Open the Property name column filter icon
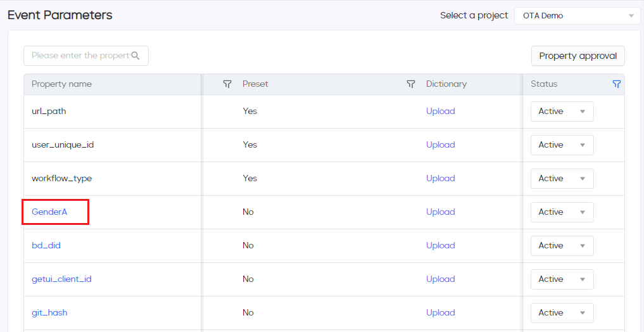Image resolution: width=644 pixels, height=332 pixels. coord(227,84)
